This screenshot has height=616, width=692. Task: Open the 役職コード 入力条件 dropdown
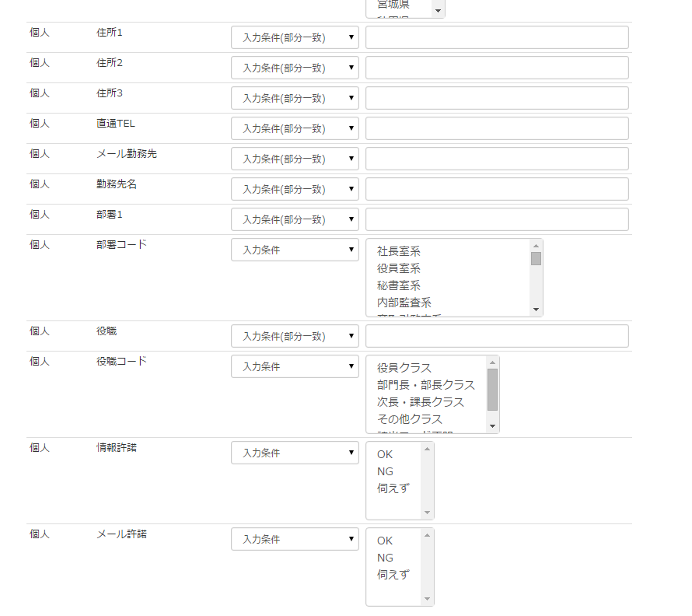[295, 366]
